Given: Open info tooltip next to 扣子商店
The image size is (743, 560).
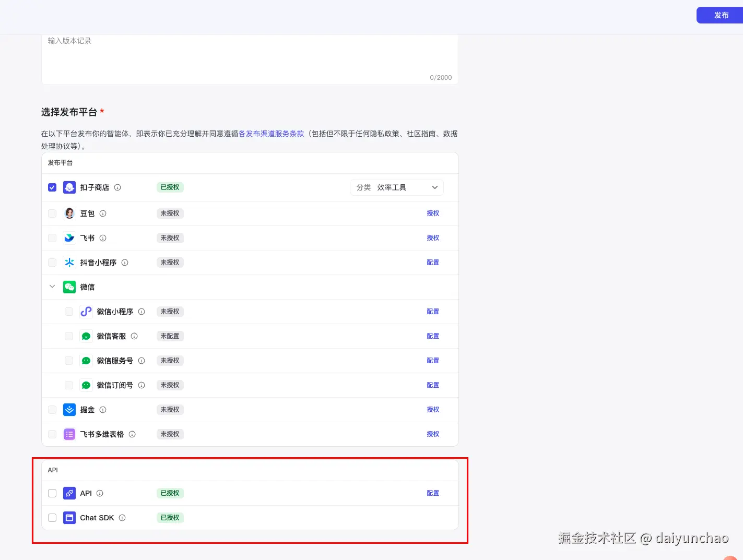Looking at the screenshot, I should 117,187.
